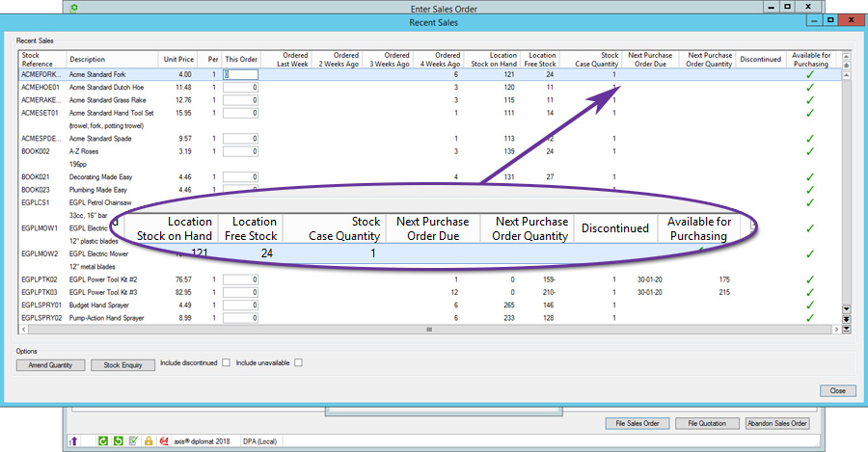
Task: Select the Pump-Action Hand Sprayer description
Action: pos(106,318)
